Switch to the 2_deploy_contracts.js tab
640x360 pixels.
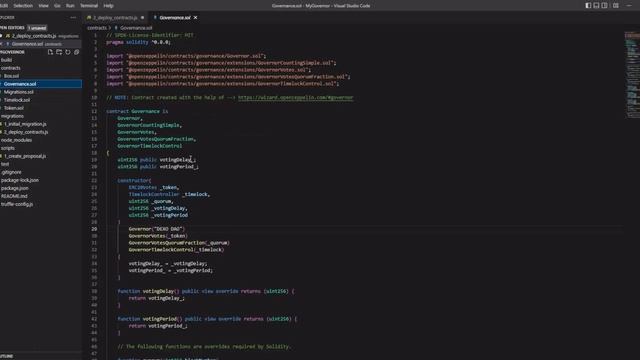(116, 18)
